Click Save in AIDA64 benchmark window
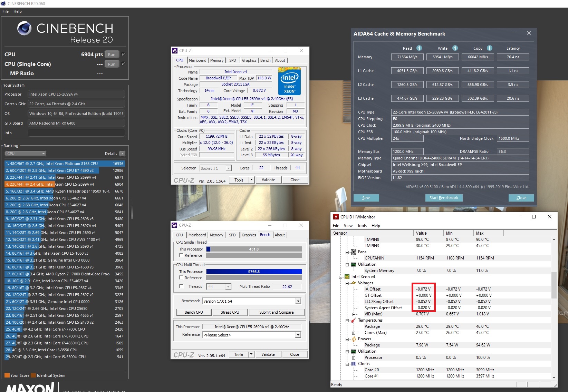 pyautogui.click(x=366, y=198)
